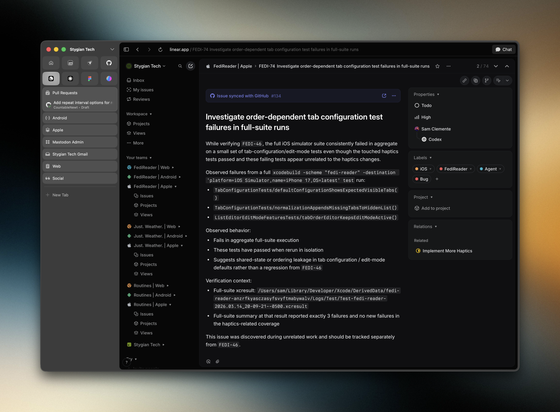Viewport: 560px width, 412px height.
Task: Open the Stygian Tech Gmail tab
Action: pos(80,154)
